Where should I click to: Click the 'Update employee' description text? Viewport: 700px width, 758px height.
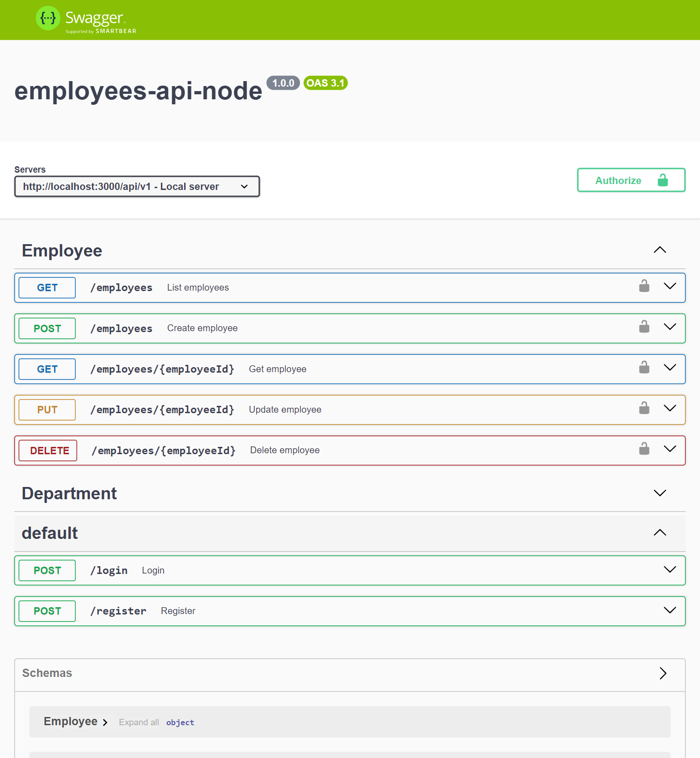pos(285,410)
